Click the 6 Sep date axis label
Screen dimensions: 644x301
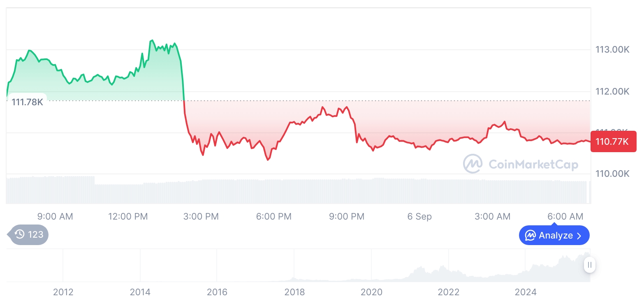419,216
